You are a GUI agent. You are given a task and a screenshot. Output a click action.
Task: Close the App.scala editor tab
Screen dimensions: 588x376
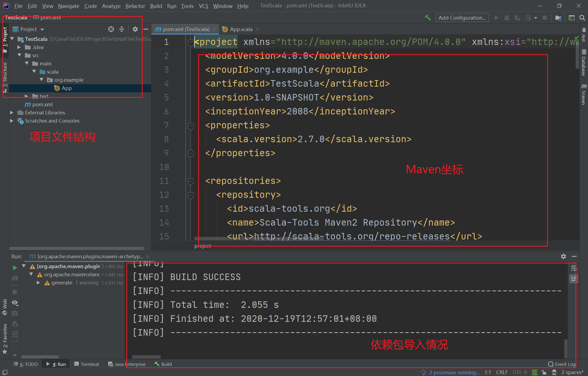click(257, 29)
